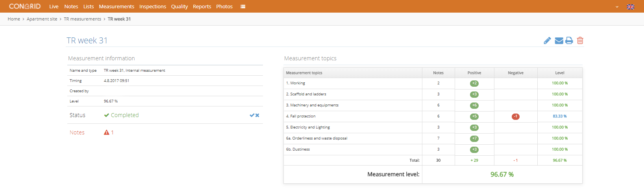Click the + 29 positive total

[x=474, y=160]
